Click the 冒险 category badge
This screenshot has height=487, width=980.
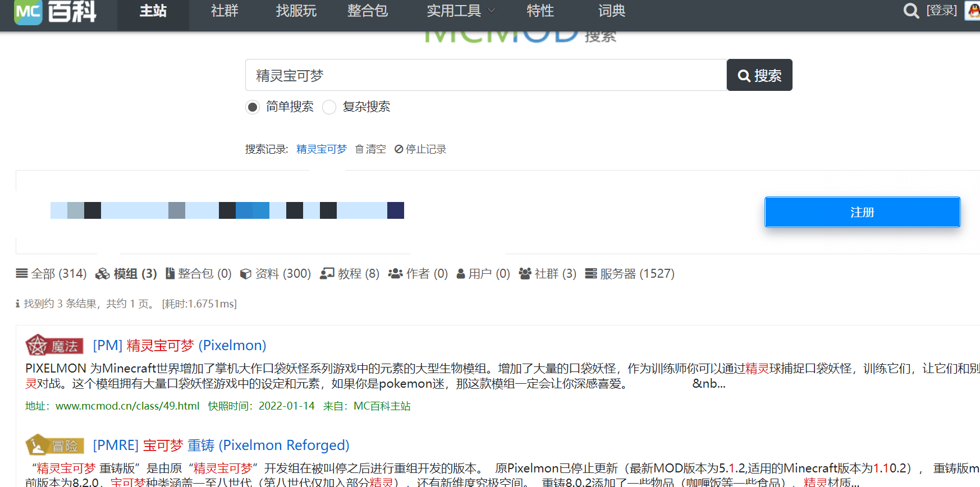point(54,445)
